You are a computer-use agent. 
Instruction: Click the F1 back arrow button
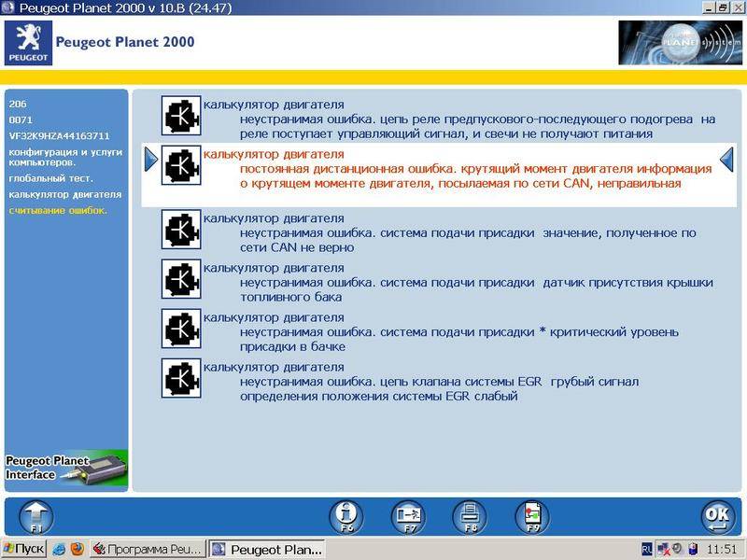click(x=36, y=515)
